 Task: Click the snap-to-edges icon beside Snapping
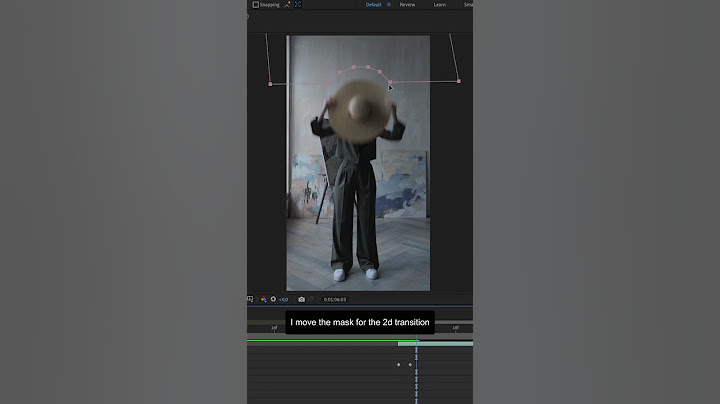point(287,5)
